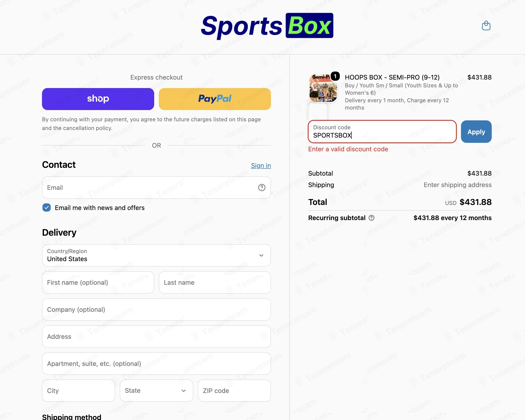
Task: Select the Apartment, suite, etc. field
Action: (x=156, y=364)
